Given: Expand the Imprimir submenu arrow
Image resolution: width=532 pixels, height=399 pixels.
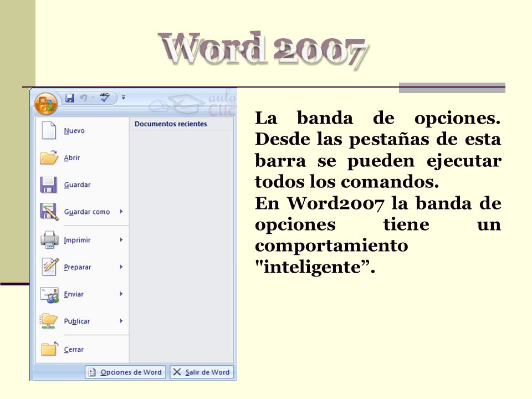Looking at the screenshot, I should click(x=121, y=240).
